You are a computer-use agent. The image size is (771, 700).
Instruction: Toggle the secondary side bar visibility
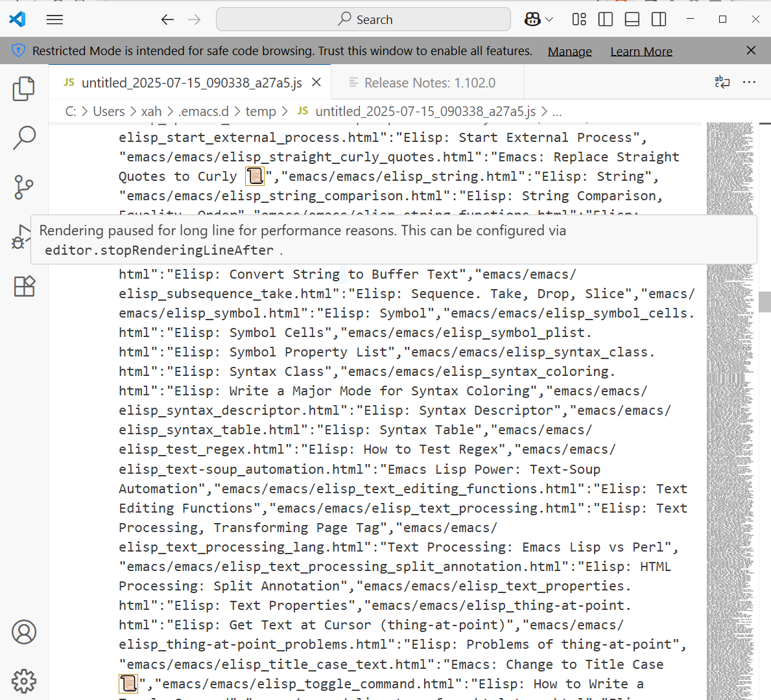659,19
